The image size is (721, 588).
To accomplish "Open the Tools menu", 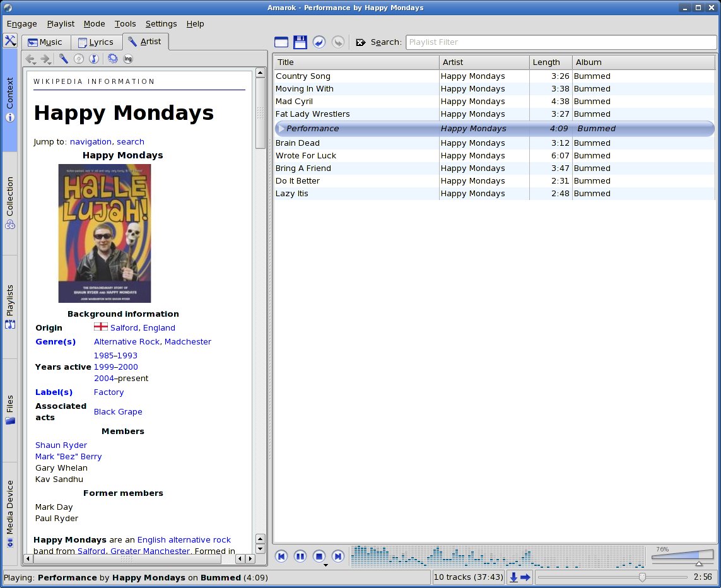I will pyautogui.click(x=125, y=24).
